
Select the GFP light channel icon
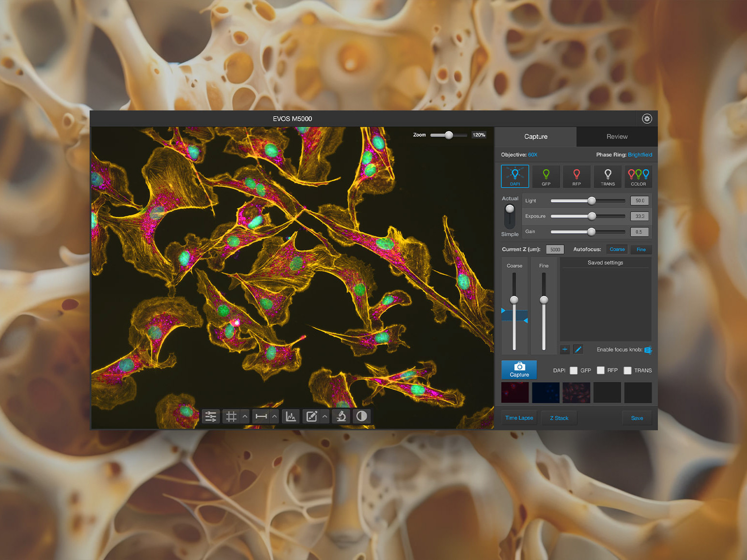tap(546, 176)
